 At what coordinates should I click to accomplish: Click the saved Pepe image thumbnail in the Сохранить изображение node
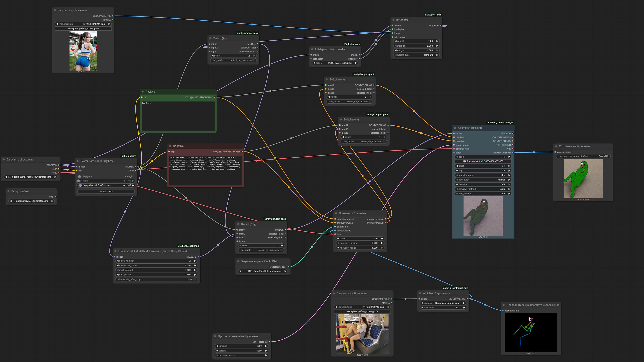click(x=583, y=179)
